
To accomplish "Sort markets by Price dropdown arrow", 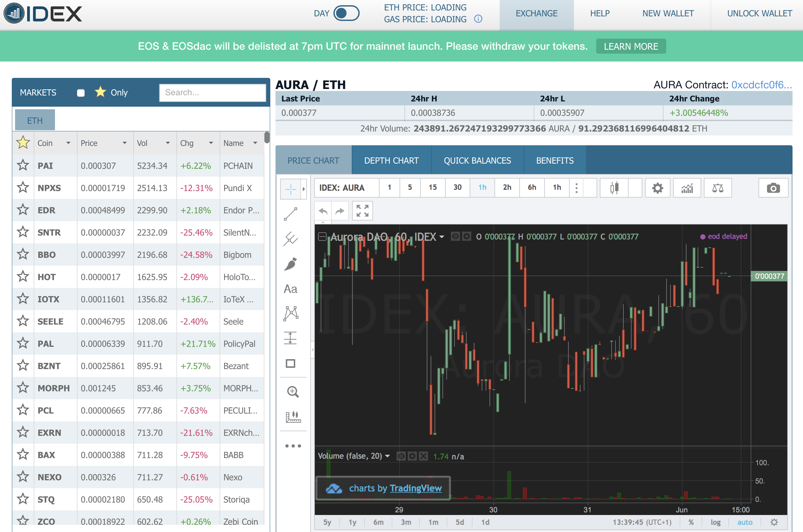I will point(124,143).
